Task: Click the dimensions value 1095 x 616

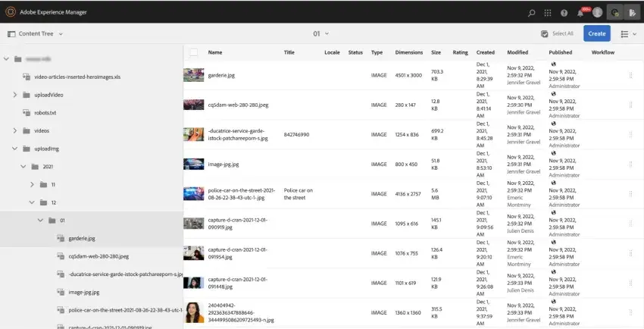Action: click(406, 224)
